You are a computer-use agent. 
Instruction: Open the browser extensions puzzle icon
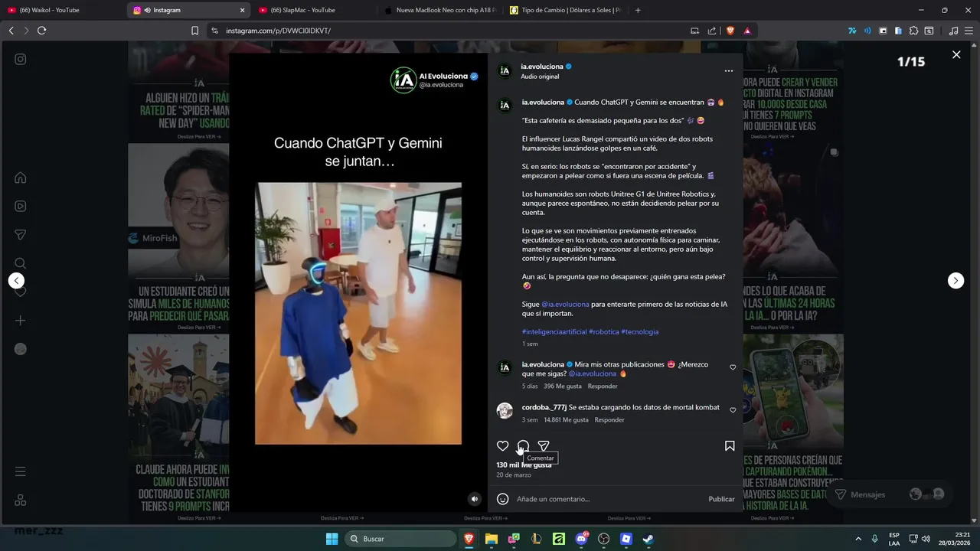(x=913, y=31)
